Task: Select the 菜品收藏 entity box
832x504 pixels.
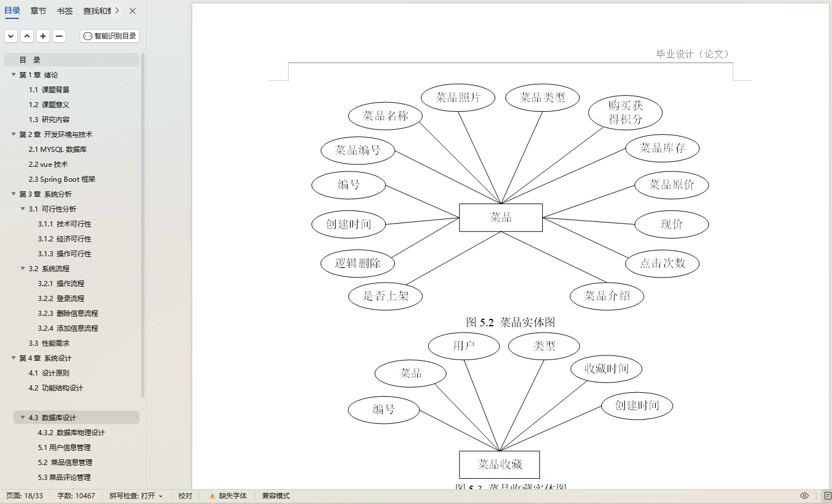Action: [500, 464]
